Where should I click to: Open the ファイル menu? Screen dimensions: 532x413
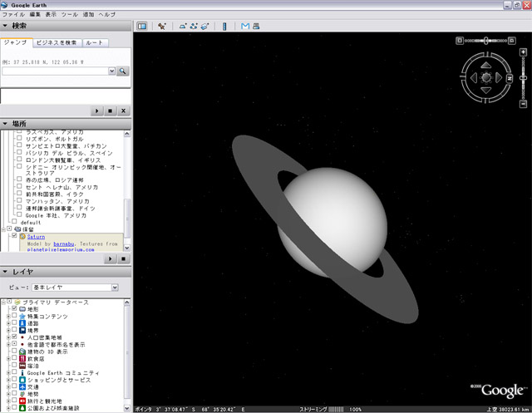coord(13,15)
